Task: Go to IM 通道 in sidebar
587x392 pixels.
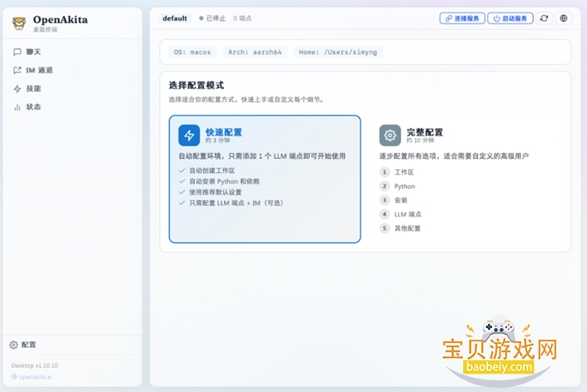Action: tap(38, 70)
